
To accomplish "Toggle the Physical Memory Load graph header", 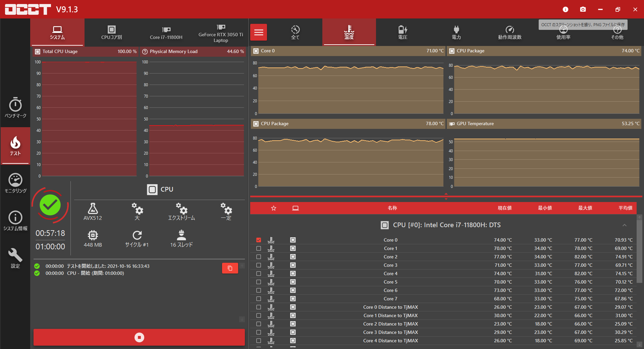I will [194, 51].
